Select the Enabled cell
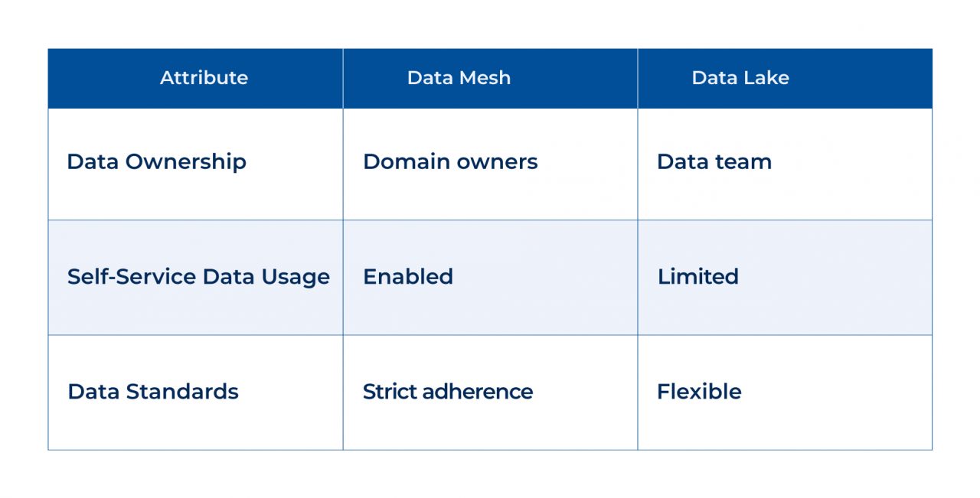Viewport: 980px width, 498px height. [x=408, y=277]
